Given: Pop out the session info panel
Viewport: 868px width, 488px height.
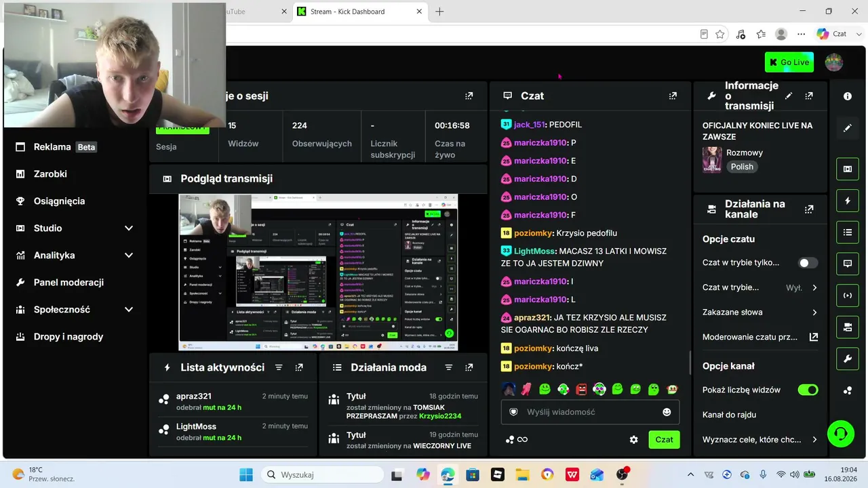Looking at the screenshot, I should tap(469, 96).
